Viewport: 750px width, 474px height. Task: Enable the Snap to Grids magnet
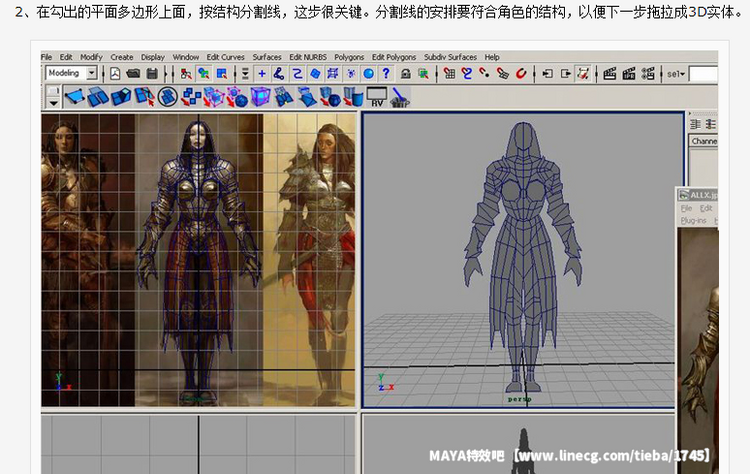click(x=449, y=74)
